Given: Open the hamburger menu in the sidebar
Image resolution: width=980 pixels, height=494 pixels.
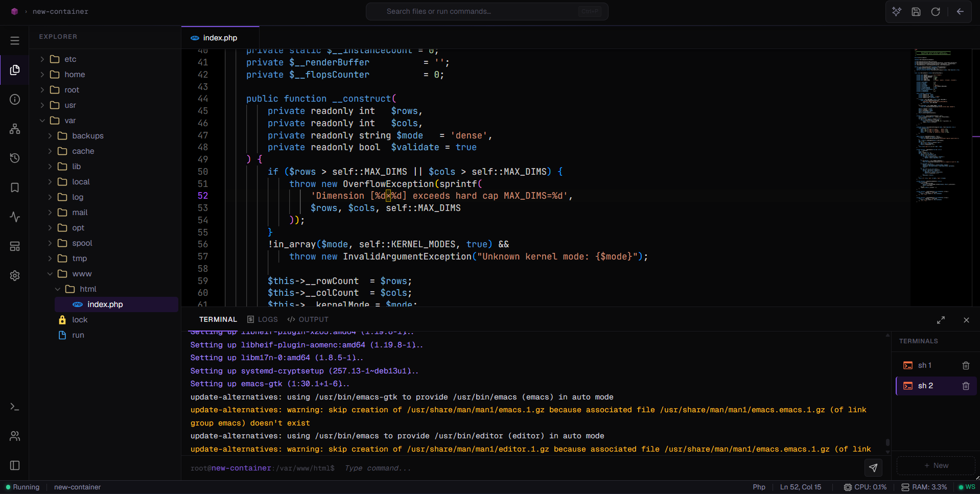Looking at the screenshot, I should click(15, 40).
